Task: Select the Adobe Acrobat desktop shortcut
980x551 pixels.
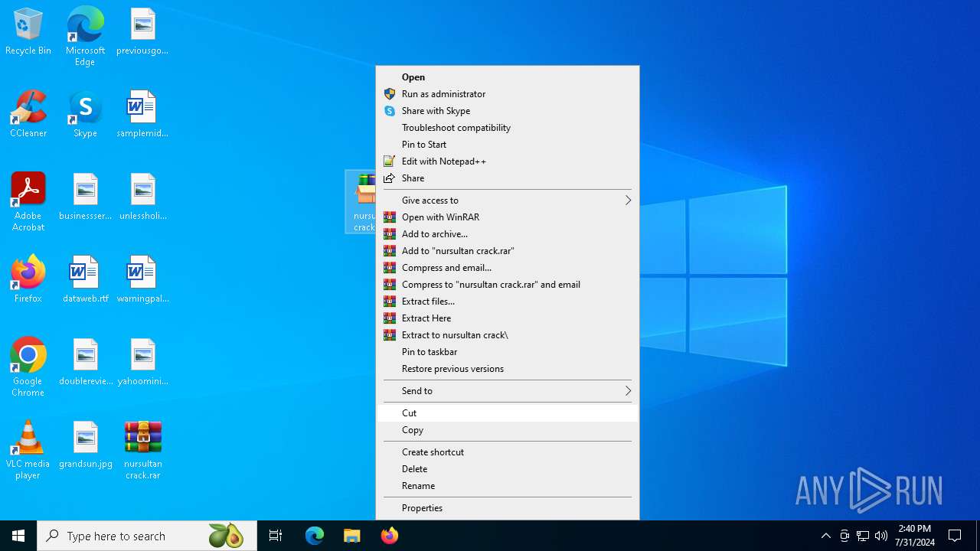Action: (x=28, y=202)
